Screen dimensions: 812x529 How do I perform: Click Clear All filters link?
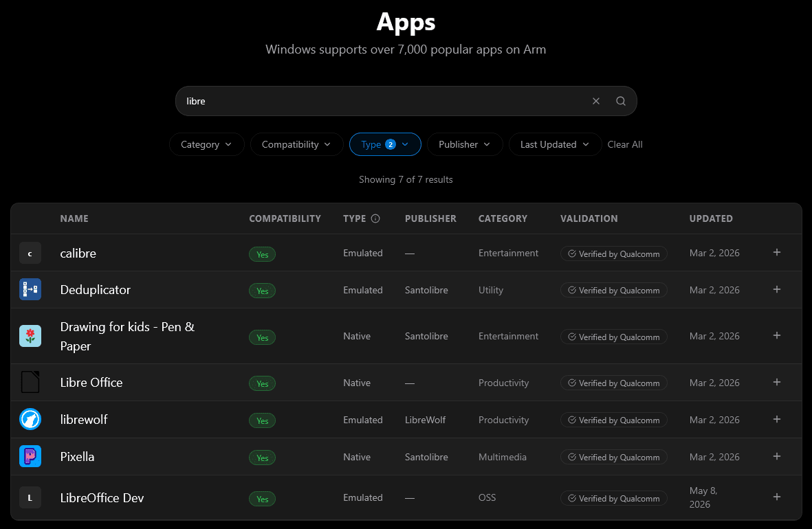tap(625, 144)
